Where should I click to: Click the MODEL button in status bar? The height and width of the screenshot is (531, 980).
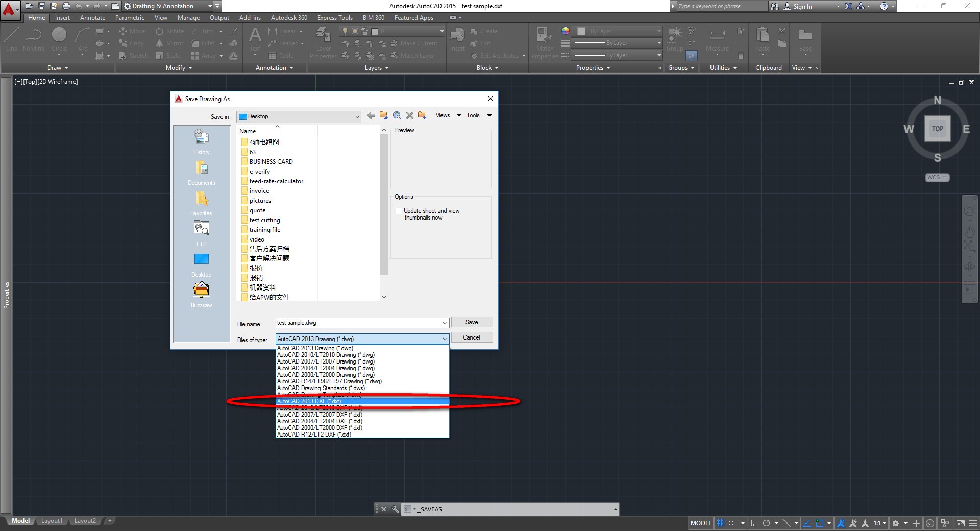click(701, 523)
